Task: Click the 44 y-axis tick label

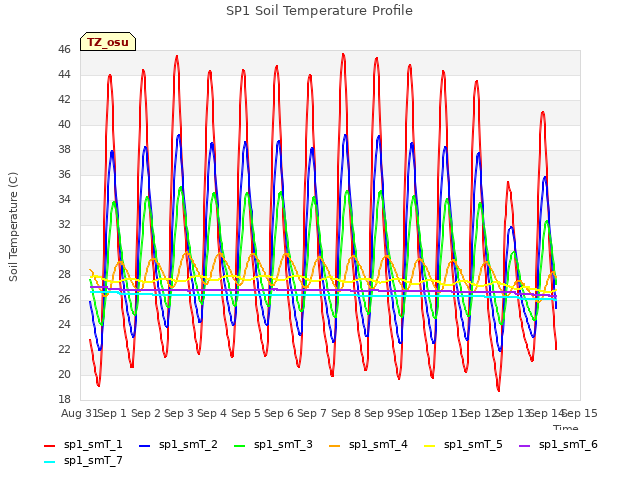Action: coord(64,74)
